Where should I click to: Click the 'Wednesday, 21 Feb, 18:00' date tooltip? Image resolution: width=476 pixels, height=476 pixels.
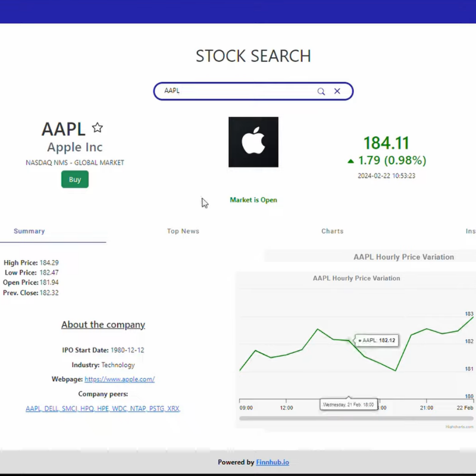348,405
